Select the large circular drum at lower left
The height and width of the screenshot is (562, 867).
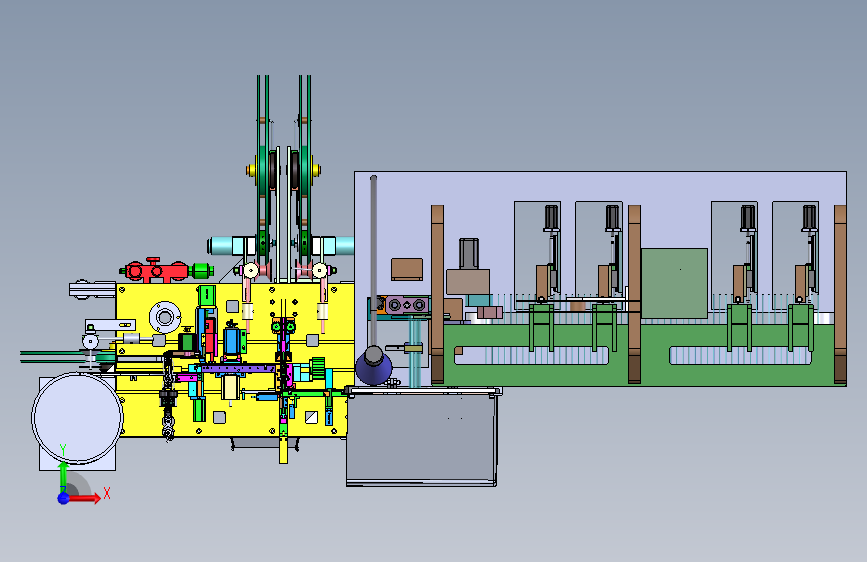[77, 418]
